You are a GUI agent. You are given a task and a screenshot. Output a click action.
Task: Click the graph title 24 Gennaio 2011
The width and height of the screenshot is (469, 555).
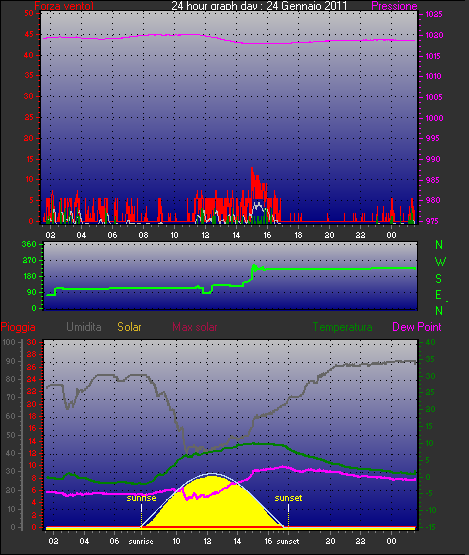pos(259,6)
